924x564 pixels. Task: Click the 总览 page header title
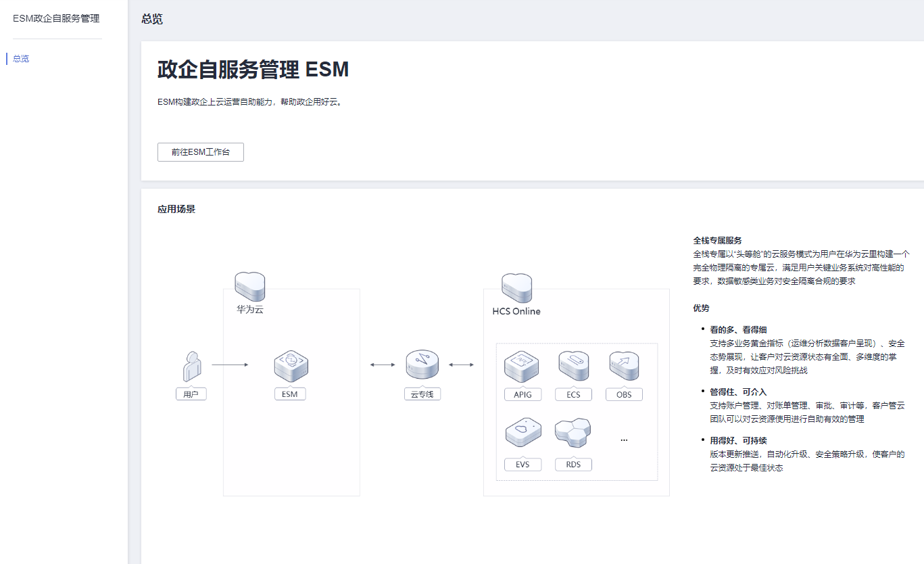click(x=152, y=19)
